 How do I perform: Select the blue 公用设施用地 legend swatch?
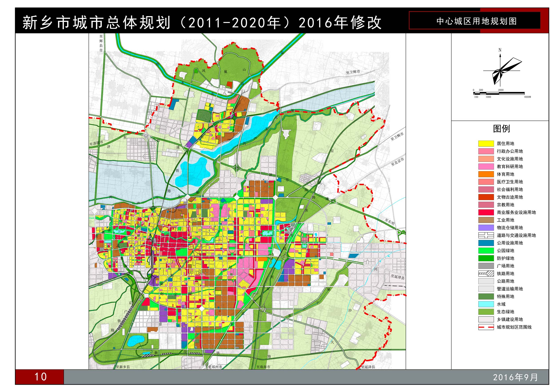coord(486,243)
